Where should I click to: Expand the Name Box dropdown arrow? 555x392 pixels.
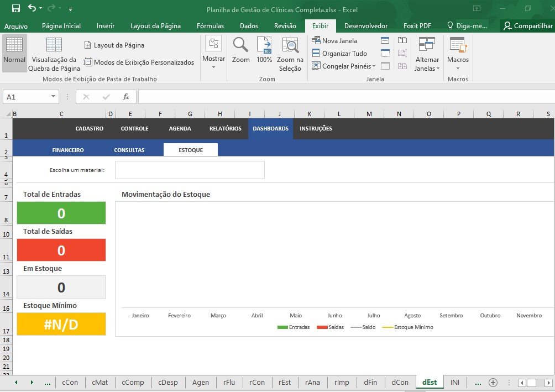[54, 97]
